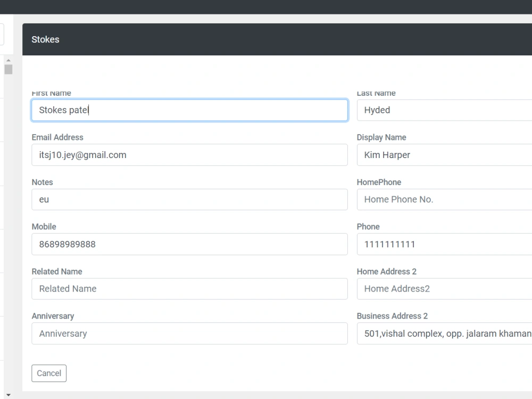The height and width of the screenshot is (399, 532).
Task: Select the Mobile field showing 86898989888
Action: click(189, 244)
